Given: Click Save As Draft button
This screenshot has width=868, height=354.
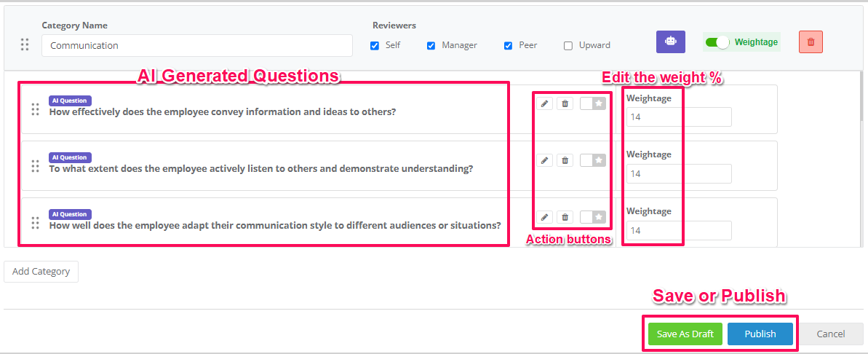Looking at the screenshot, I should 685,334.
